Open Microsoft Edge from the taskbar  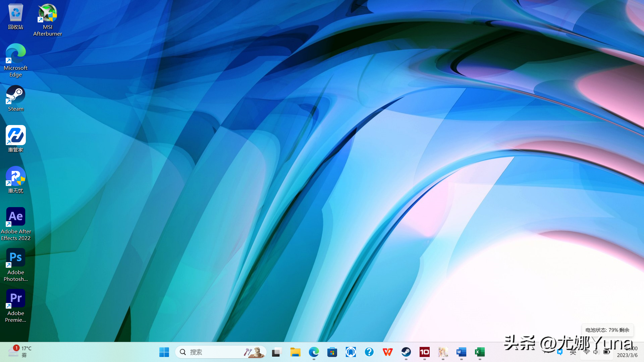click(314, 352)
